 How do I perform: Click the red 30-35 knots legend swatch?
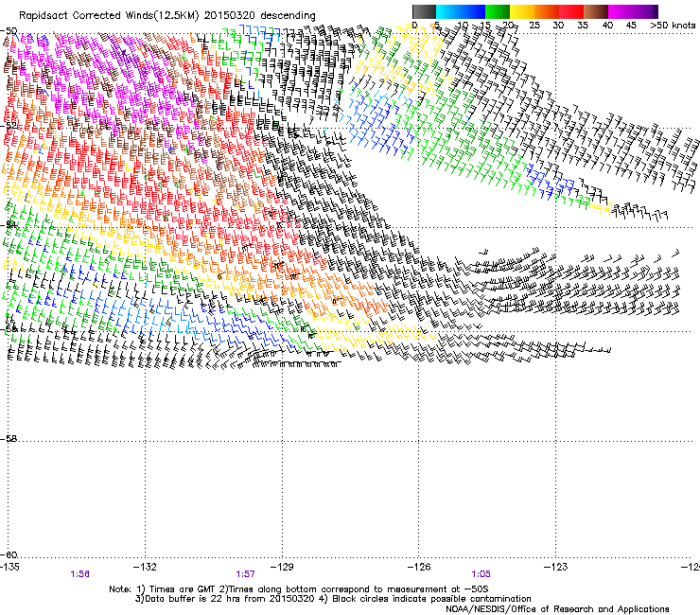pyautogui.click(x=571, y=11)
